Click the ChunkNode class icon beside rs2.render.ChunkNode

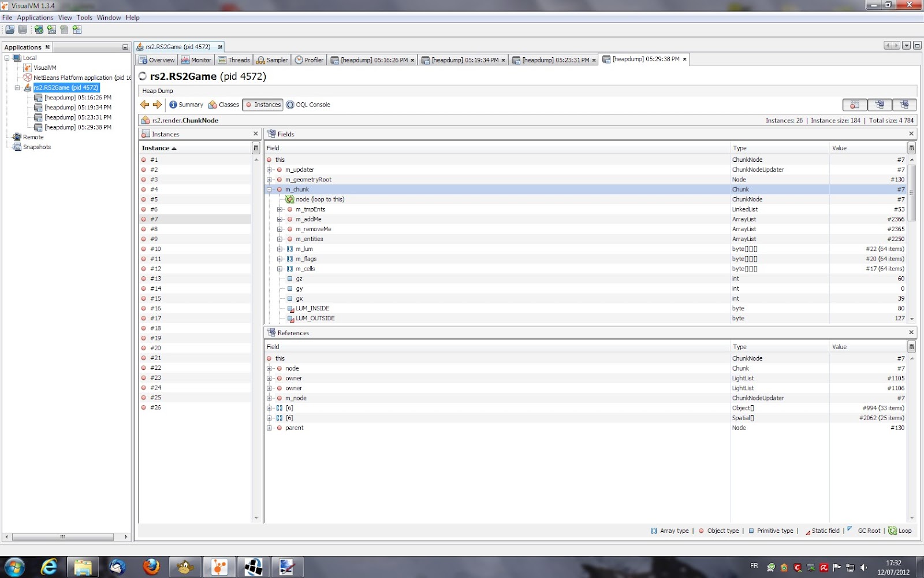[146, 120]
